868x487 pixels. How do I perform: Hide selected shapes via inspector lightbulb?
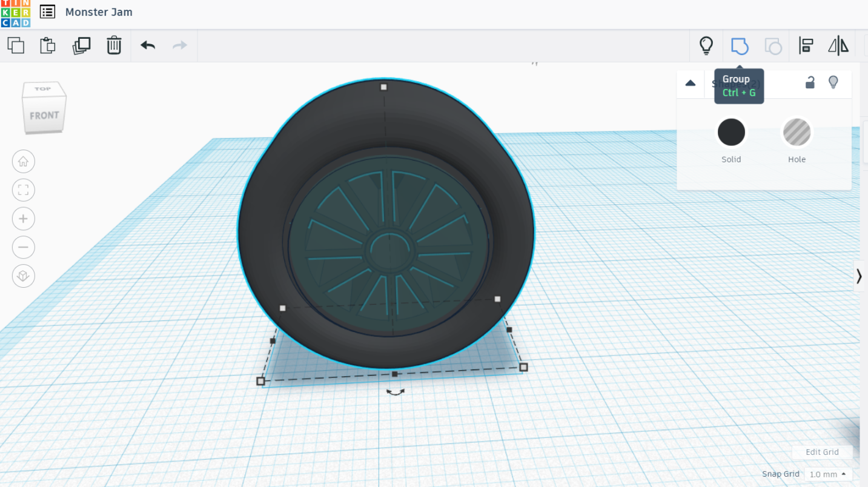(x=833, y=82)
